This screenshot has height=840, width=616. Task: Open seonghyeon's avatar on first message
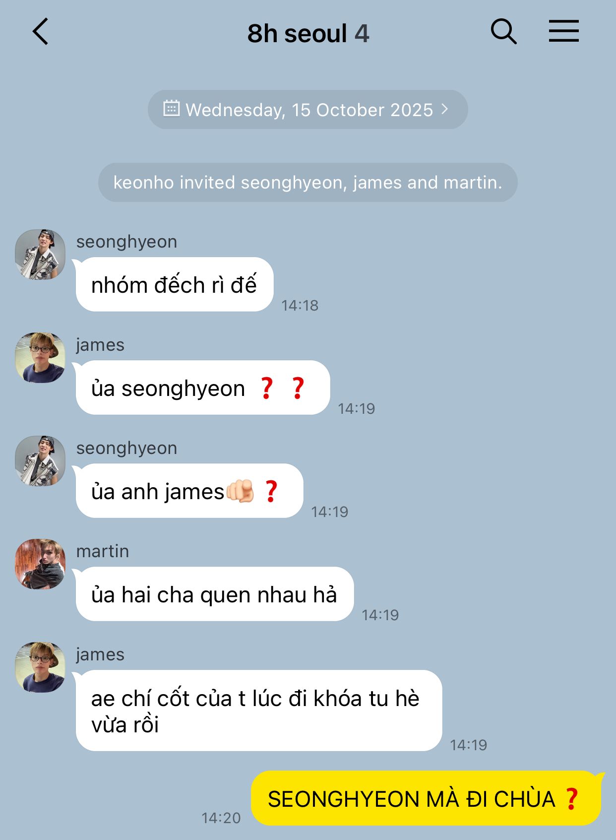pyautogui.click(x=40, y=255)
